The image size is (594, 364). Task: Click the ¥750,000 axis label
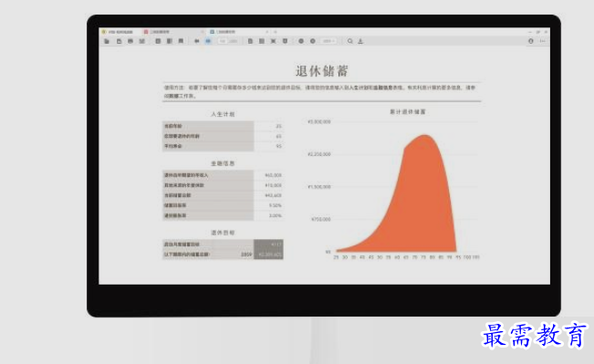click(x=321, y=219)
